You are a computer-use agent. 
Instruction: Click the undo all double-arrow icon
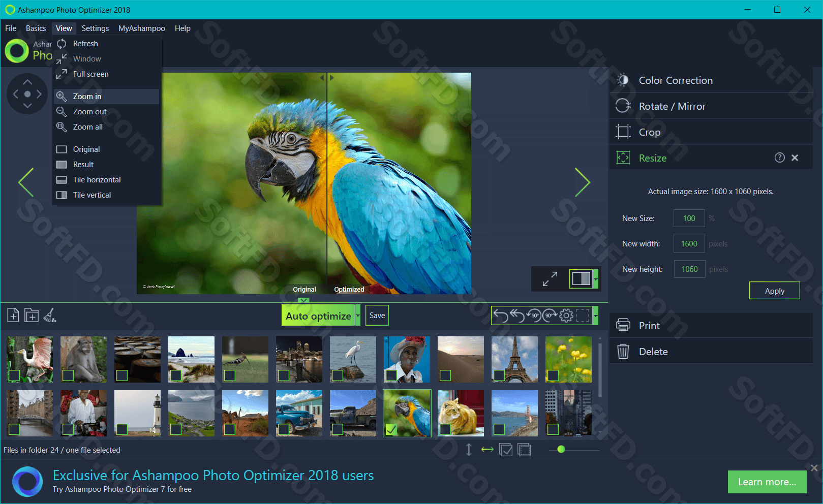coord(517,316)
